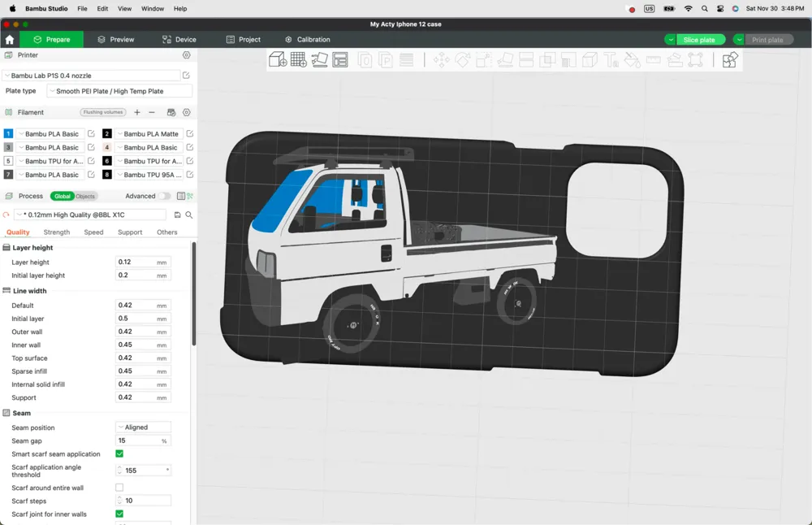
Task: Click the Layer height value field
Action: (x=143, y=262)
